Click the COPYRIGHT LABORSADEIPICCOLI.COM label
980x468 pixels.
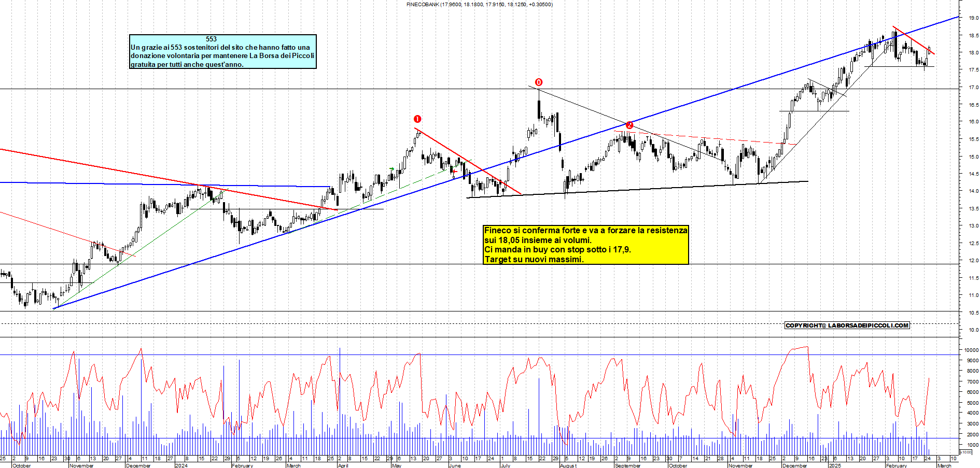tap(847, 325)
